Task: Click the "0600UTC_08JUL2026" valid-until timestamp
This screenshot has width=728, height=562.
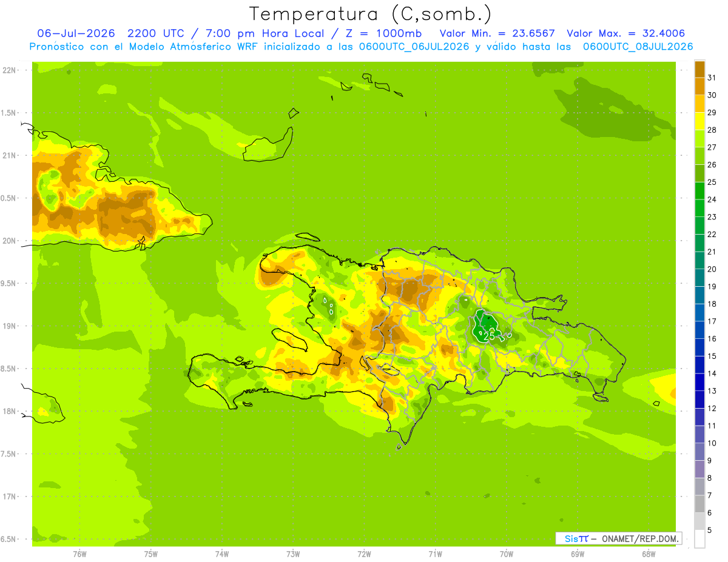Action: [638, 47]
